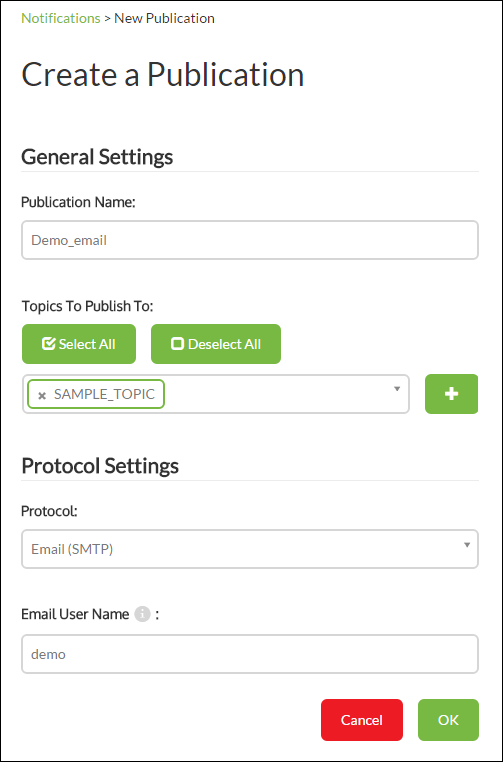Screen dimensions: 503x762
Task: Click the New Publication breadcrumb text
Action: [164, 18]
